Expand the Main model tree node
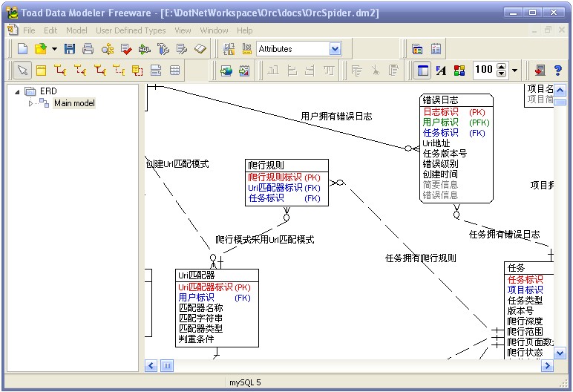Viewport: 573px width, 392px height. pyautogui.click(x=31, y=103)
